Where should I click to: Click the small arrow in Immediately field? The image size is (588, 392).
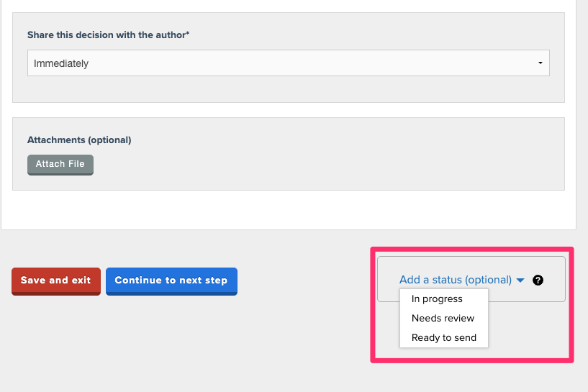(540, 63)
